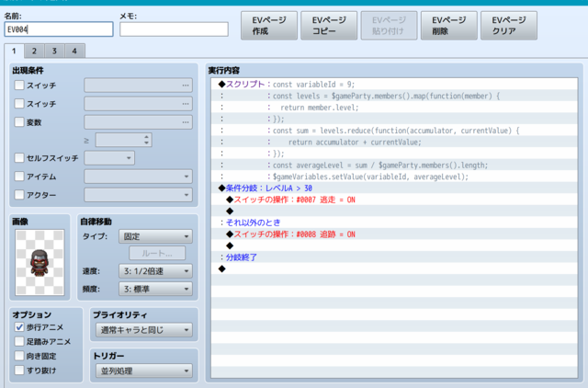Open the 速度 dropdown showing 3: 1/2倍速
This screenshot has height=388, width=588.
(155, 271)
